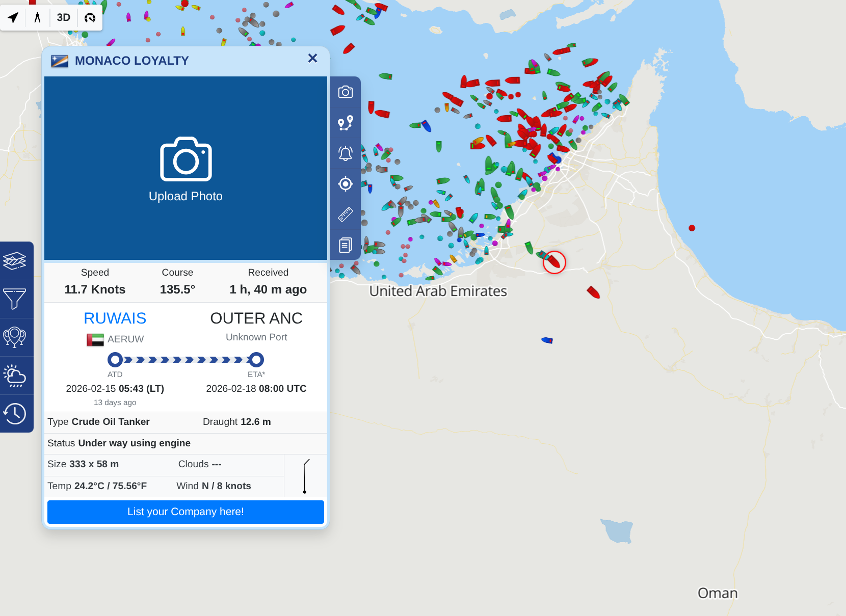Click the my-location arrow icon
This screenshot has width=846, height=616.
[x=13, y=17]
